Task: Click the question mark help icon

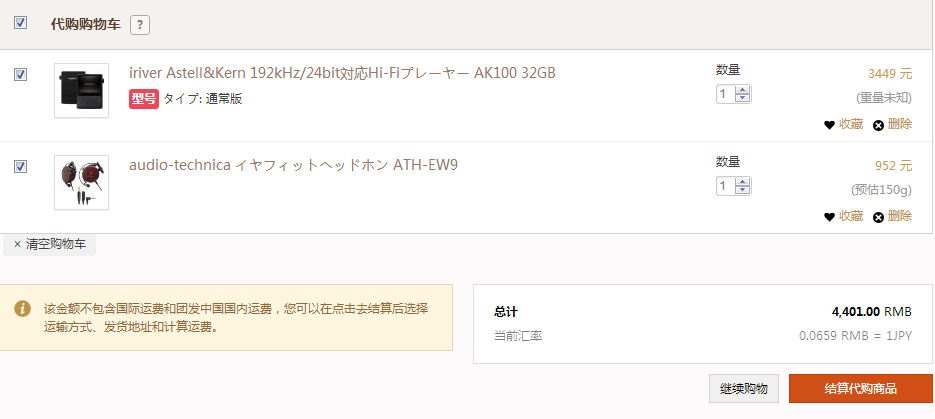Action: [140, 25]
